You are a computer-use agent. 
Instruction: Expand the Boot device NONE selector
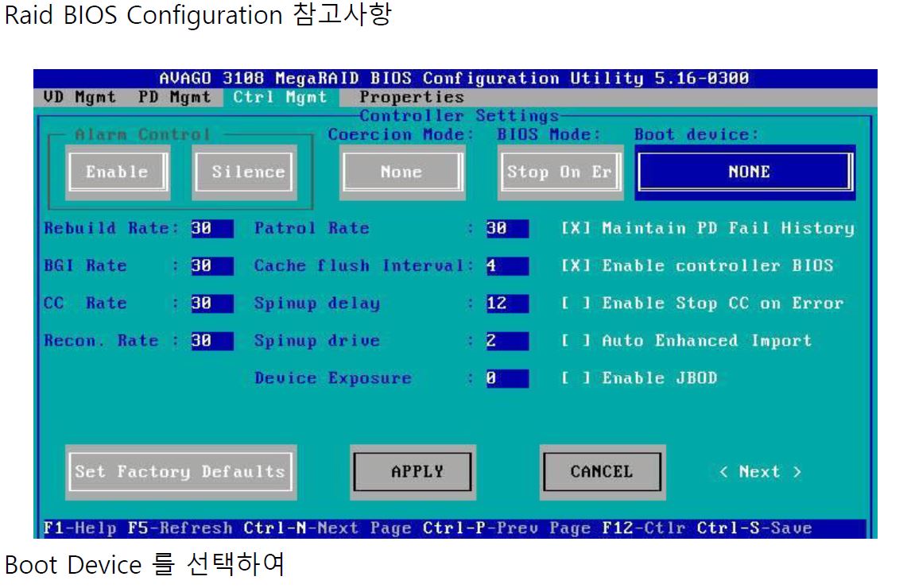747,172
